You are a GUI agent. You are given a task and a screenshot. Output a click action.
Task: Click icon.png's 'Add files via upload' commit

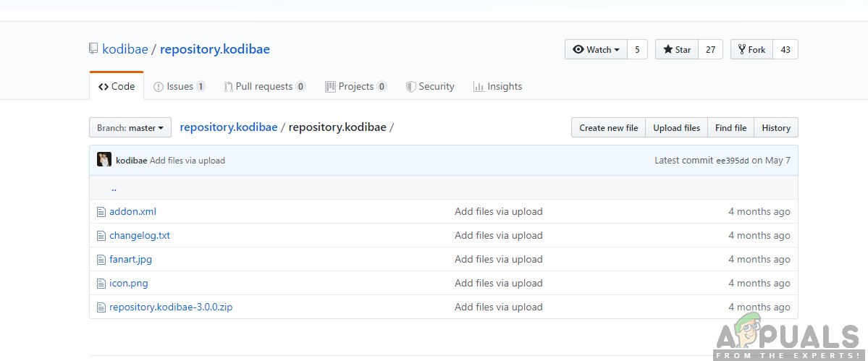[x=499, y=283]
